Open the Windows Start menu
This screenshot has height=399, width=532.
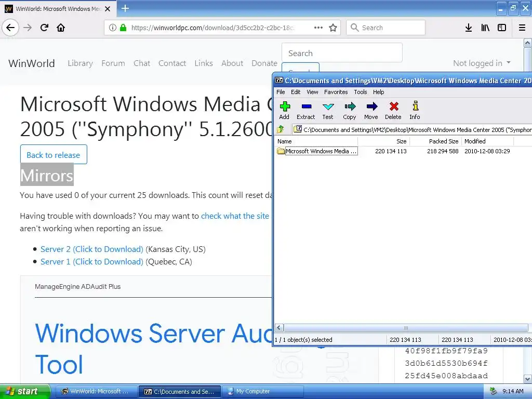pyautogui.click(x=25, y=391)
